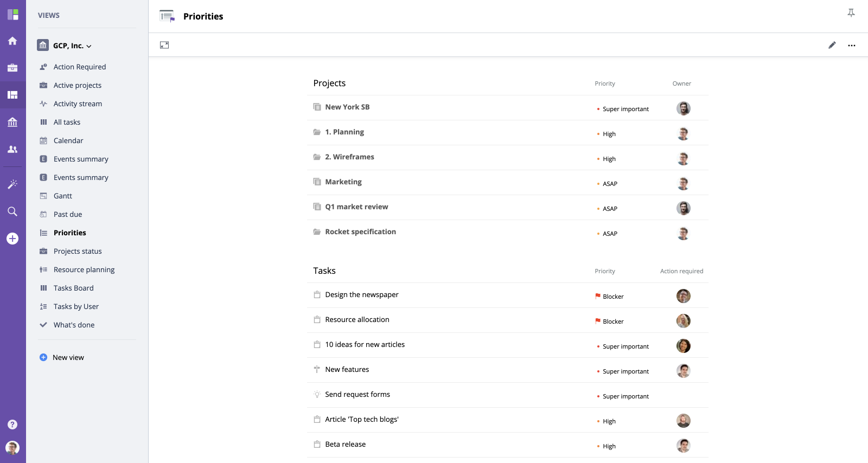
Task: Click the assignee avatar for Design the newspaper
Action: (x=684, y=296)
